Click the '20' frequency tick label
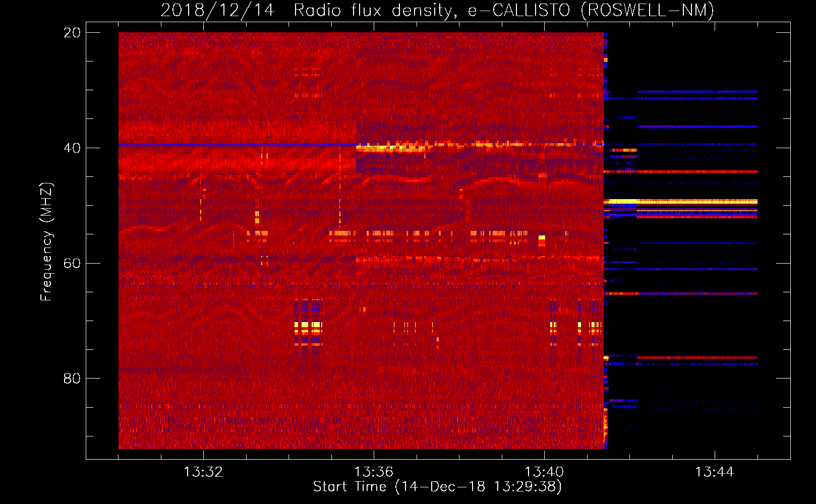 72,33
